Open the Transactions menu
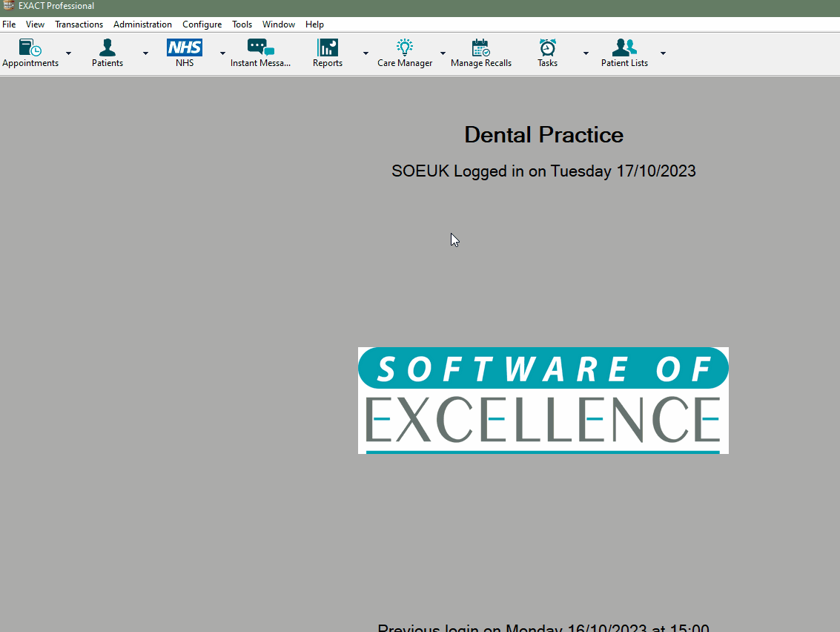The width and height of the screenshot is (840, 632). (79, 24)
